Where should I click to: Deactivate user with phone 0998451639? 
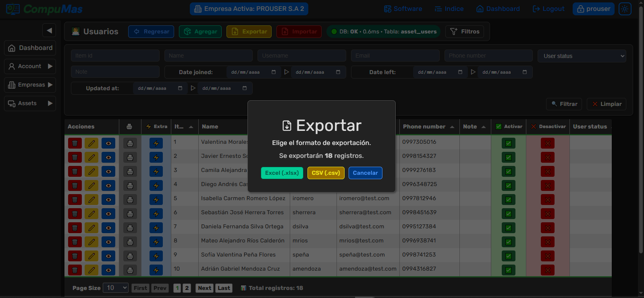(548, 214)
